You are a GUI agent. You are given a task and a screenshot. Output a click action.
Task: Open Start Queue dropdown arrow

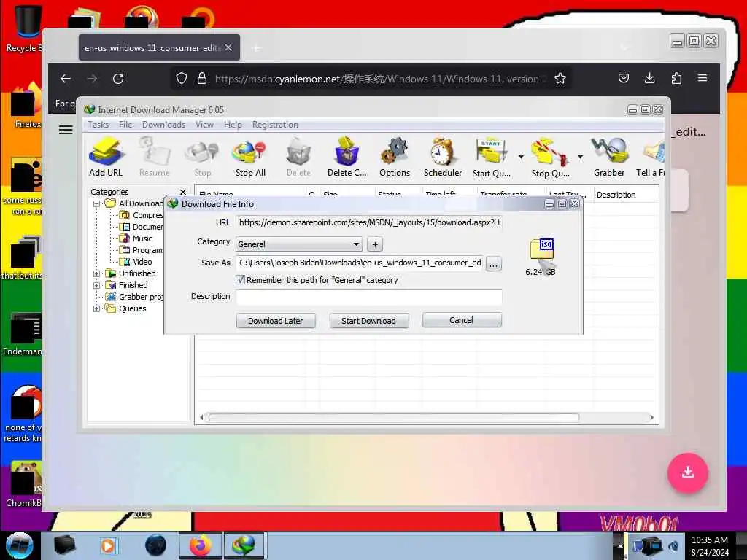coord(521,157)
